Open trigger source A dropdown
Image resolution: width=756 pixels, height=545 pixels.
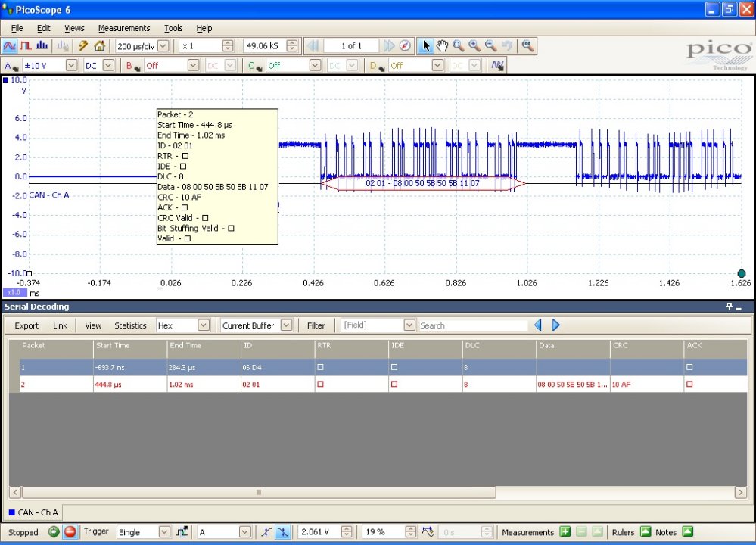[x=245, y=532]
